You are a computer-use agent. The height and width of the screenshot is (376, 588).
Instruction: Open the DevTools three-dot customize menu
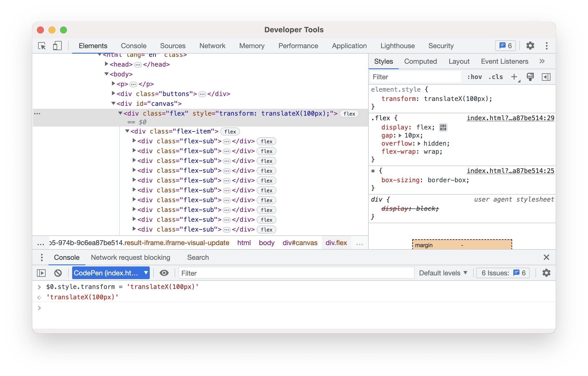(x=546, y=46)
